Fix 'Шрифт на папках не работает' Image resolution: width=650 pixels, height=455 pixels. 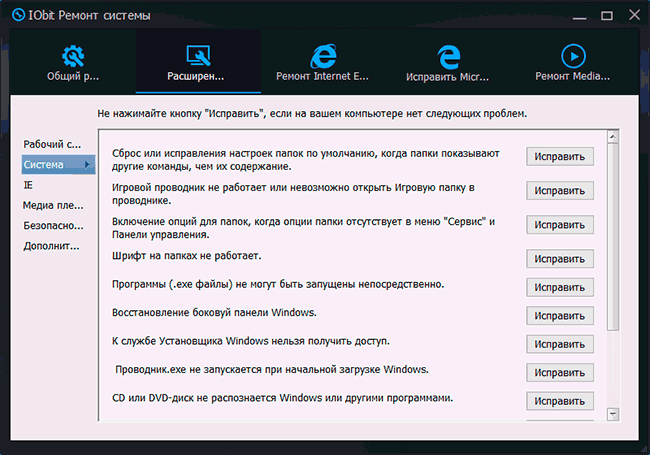[560, 259]
